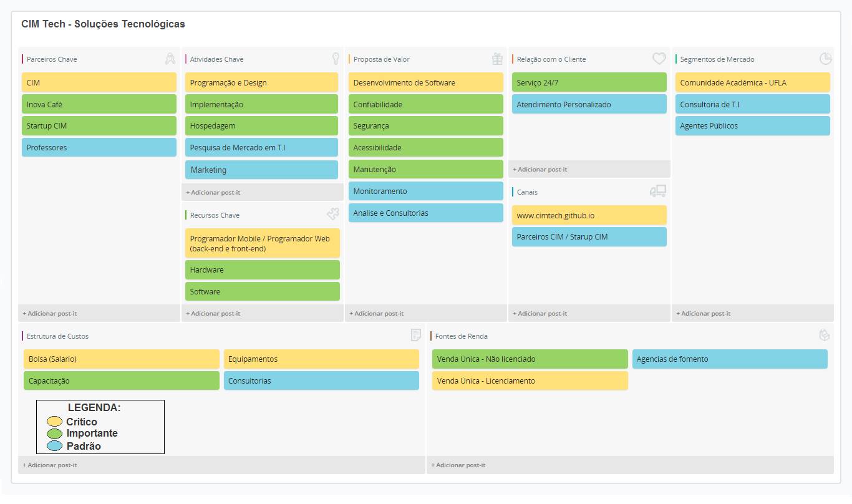Viewport: 852px width, 504px height.
Task: Open the Inova Café post-it
Action: click(99, 104)
